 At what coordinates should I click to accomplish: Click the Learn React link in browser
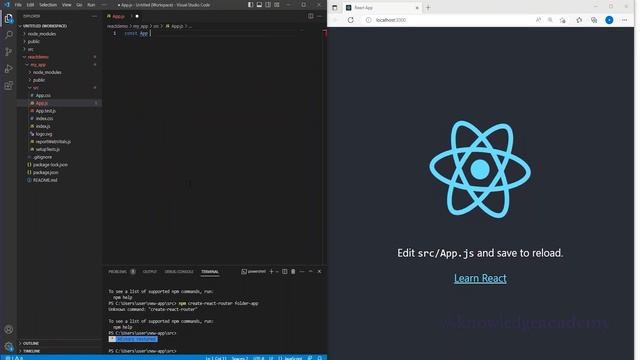[480, 278]
